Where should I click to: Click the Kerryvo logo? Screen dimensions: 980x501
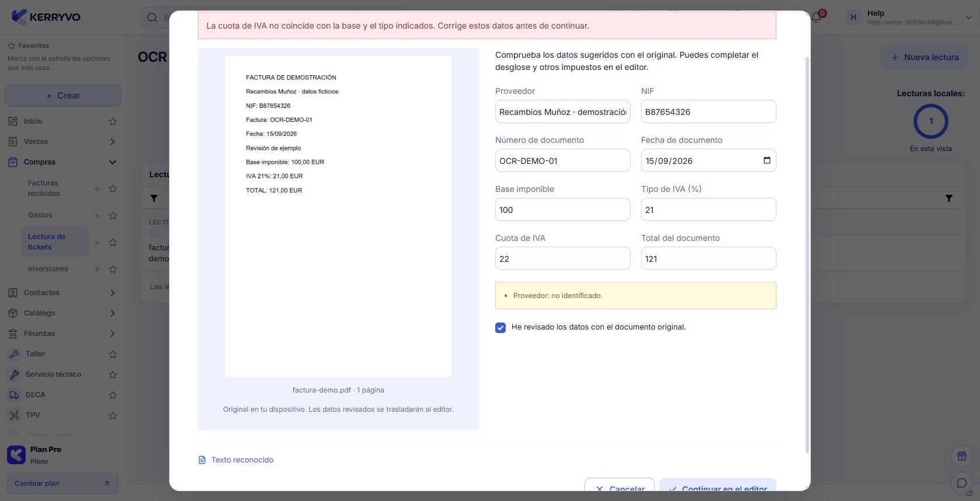point(46,17)
